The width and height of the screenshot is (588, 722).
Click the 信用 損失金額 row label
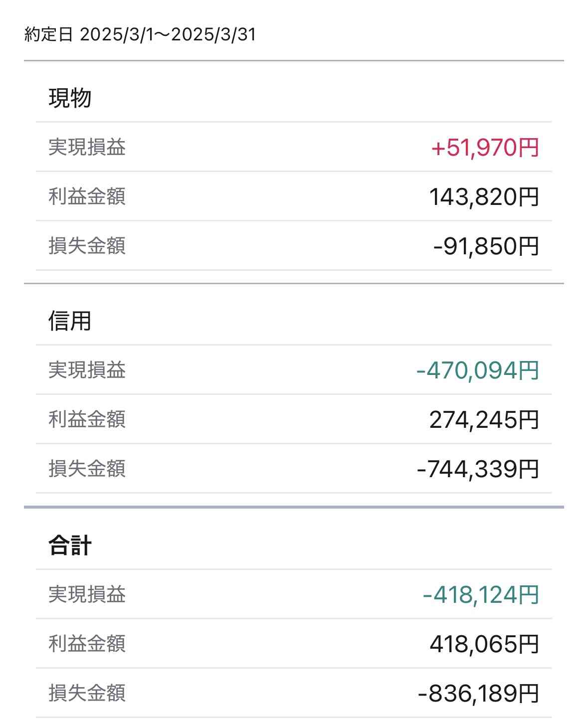(x=87, y=469)
